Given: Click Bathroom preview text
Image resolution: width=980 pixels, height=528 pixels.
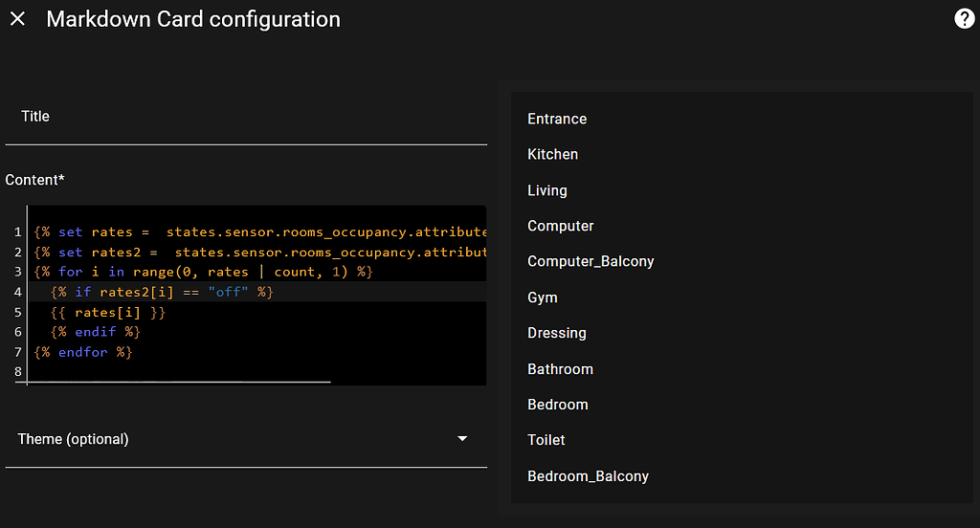Looking at the screenshot, I should (x=560, y=369).
